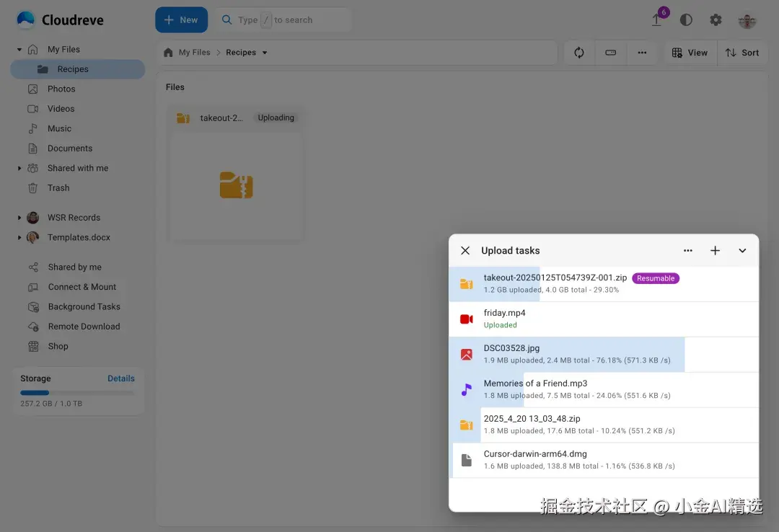This screenshot has width=779, height=532.
Task: Click 2025_4_20 zip archive icon
Action: 466,425
